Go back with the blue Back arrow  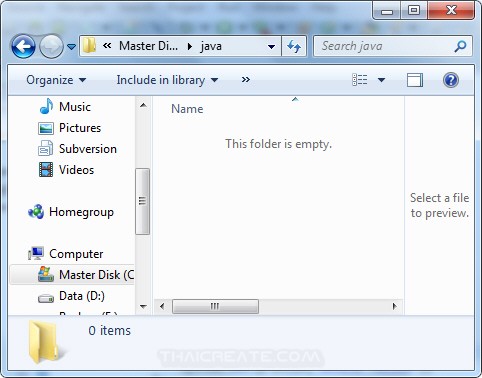click(23, 46)
